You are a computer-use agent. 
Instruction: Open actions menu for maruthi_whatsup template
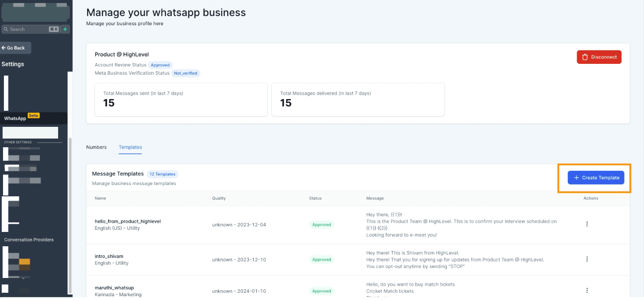click(587, 291)
